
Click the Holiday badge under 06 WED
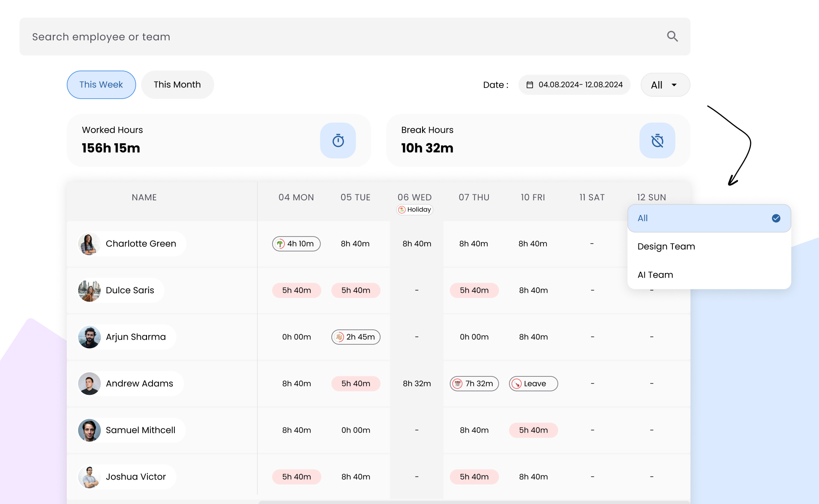415,209
